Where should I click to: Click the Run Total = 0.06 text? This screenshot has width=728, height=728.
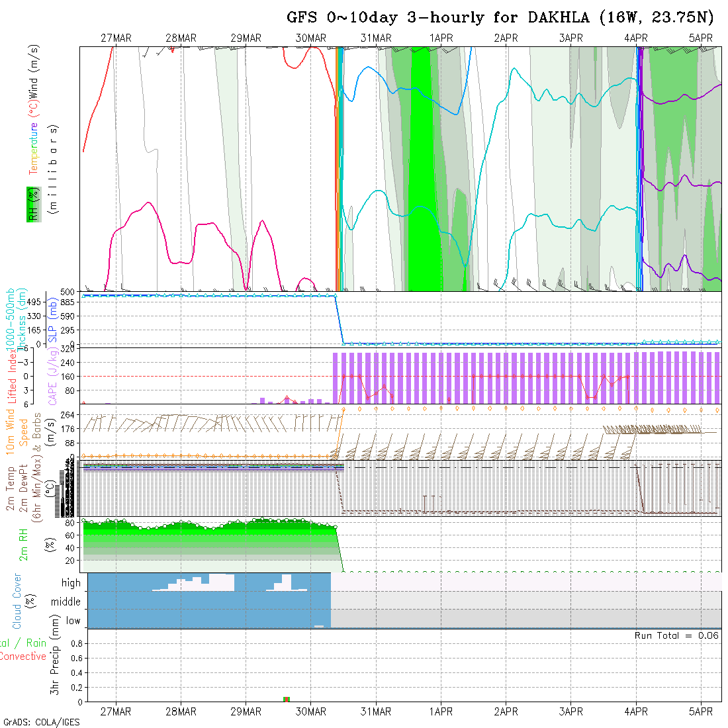676,635
